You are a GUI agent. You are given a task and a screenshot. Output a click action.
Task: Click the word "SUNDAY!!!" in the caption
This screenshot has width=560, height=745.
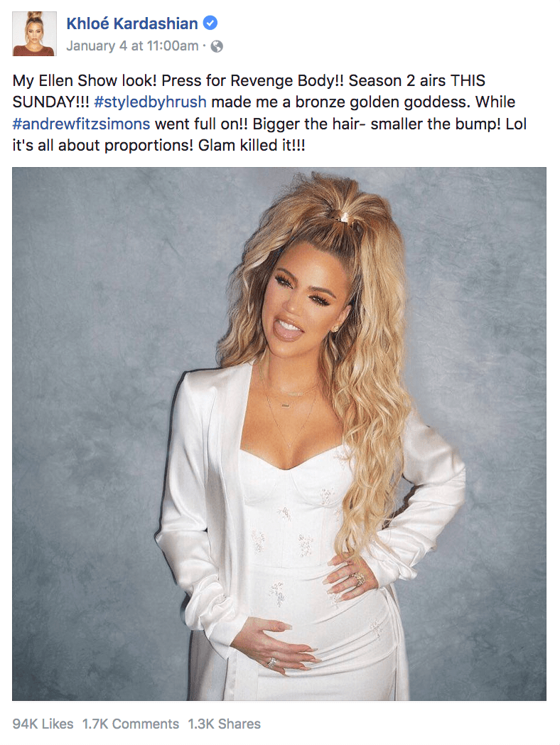[51, 102]
